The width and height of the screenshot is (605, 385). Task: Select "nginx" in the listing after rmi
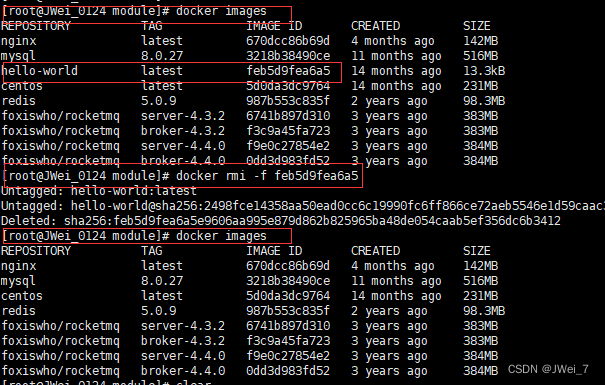click(x=19, y=266)
